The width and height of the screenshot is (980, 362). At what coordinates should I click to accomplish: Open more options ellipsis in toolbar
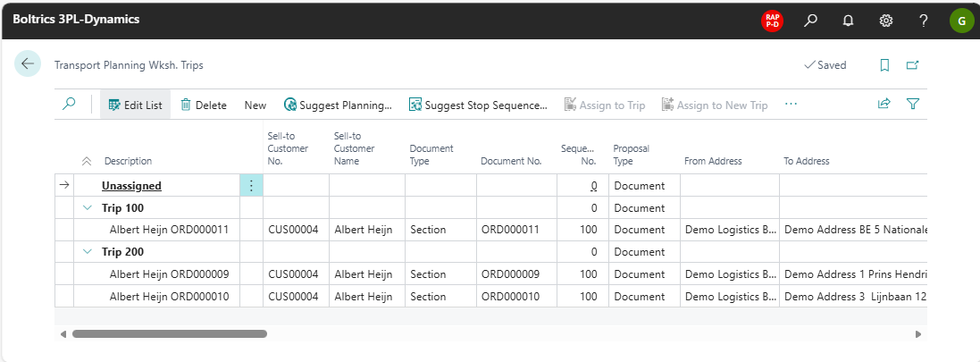[x=791, y=105]
